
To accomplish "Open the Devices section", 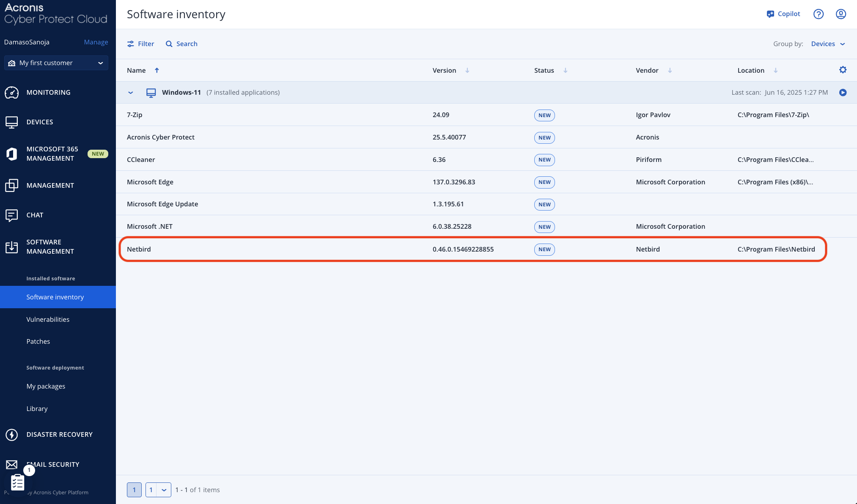I will (40, 122).
